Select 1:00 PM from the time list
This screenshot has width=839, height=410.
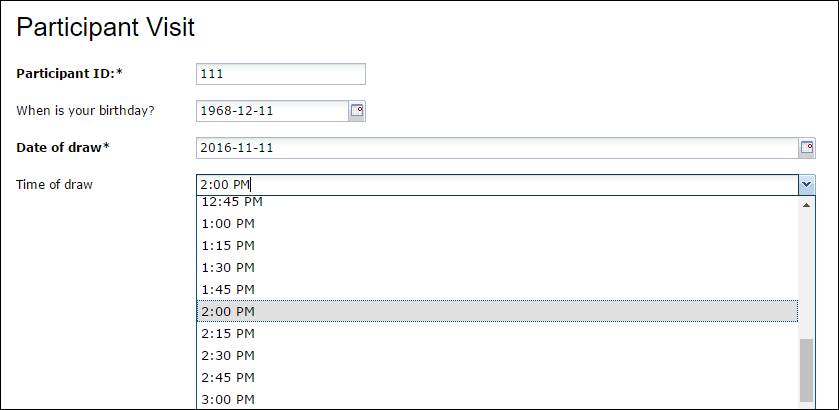[x=497, y=224]
